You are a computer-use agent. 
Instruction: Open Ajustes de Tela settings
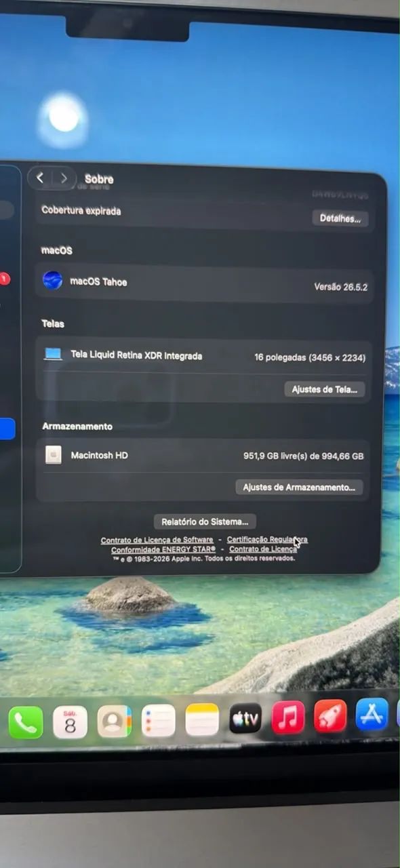pyautogui.click(x=325, y=389)
